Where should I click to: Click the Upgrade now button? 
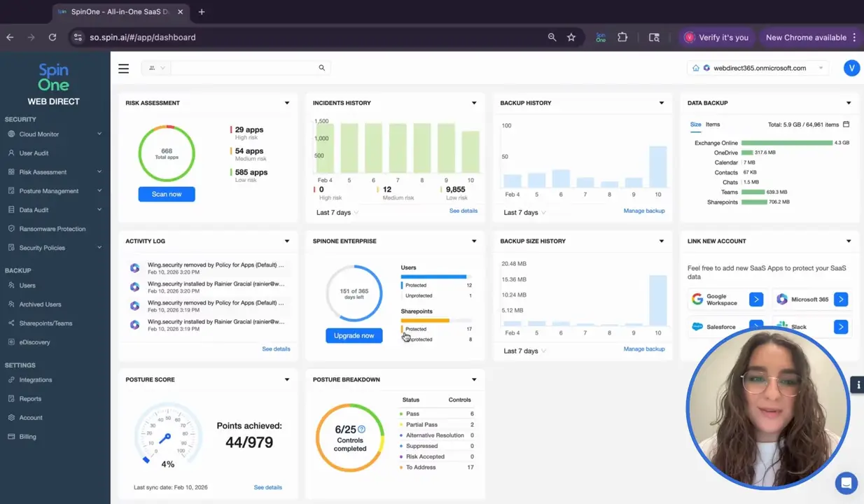tap(354, 335)
